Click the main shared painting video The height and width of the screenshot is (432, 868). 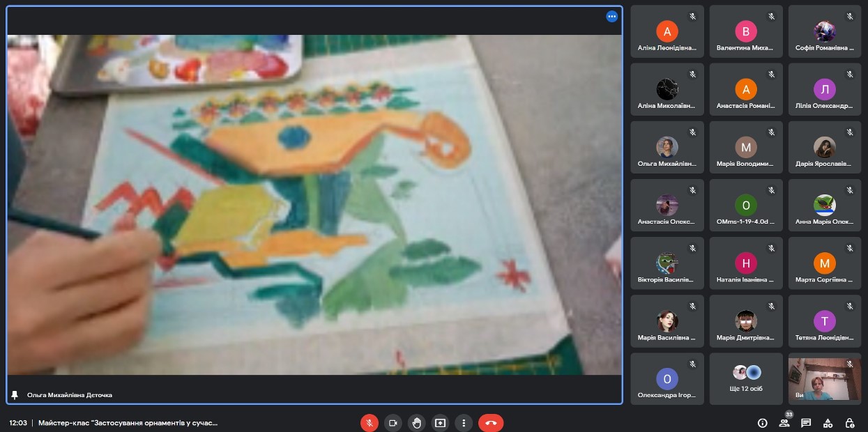click(314, 205)
